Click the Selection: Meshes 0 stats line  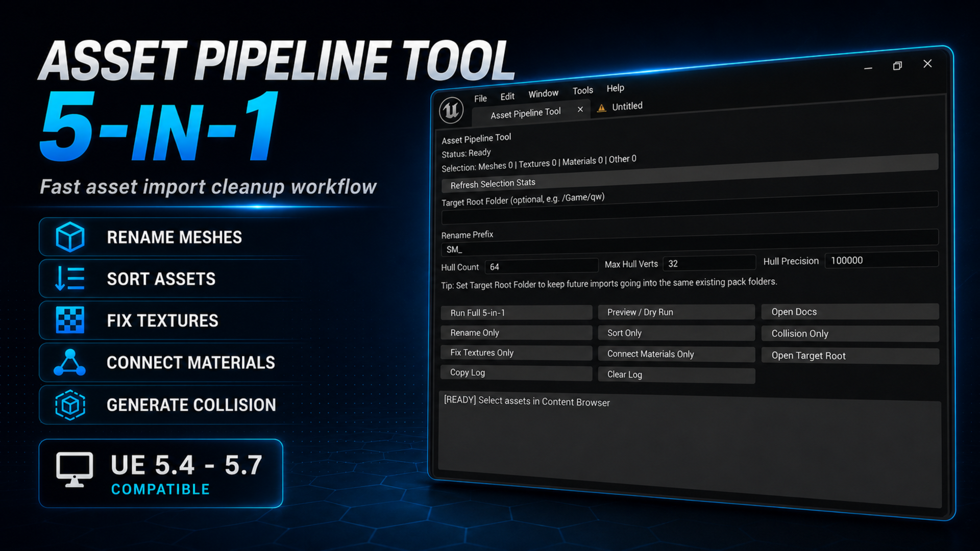[538, 163]
